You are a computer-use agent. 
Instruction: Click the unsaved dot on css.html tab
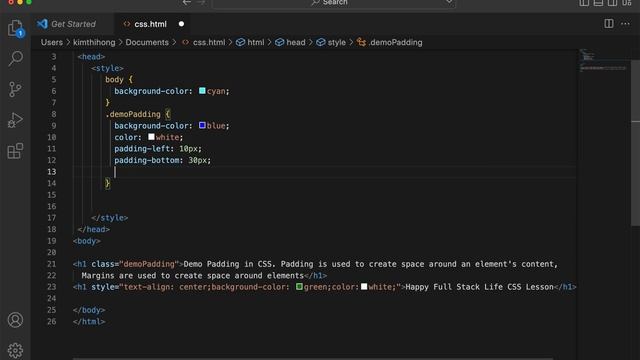click(x=181, y=24)
